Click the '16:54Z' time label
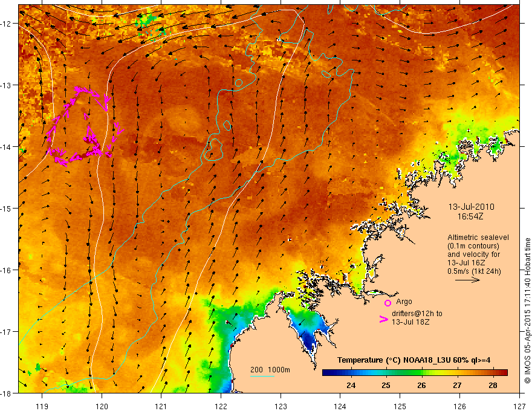 point(470,216)
